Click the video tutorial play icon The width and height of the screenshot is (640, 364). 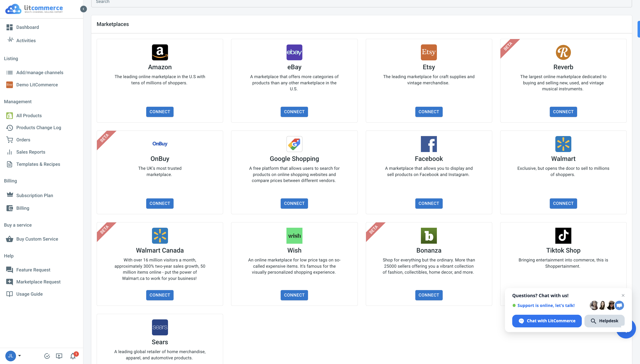[x=59, y=356]
